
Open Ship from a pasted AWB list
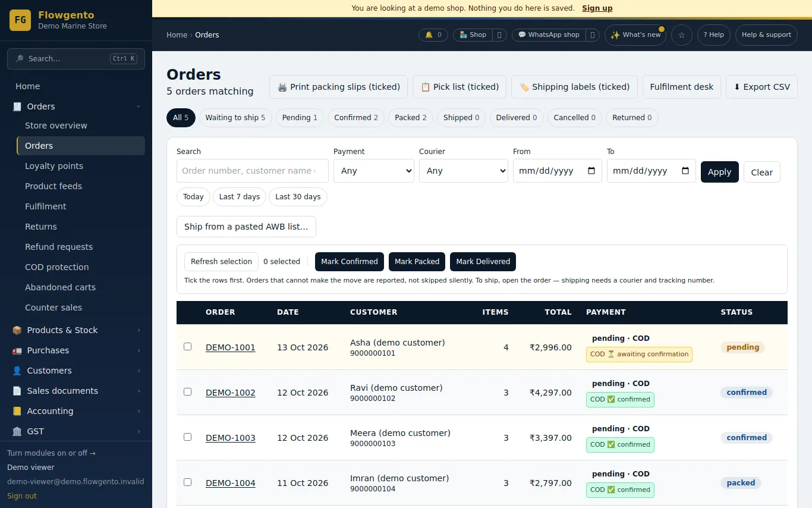(246, 227)
